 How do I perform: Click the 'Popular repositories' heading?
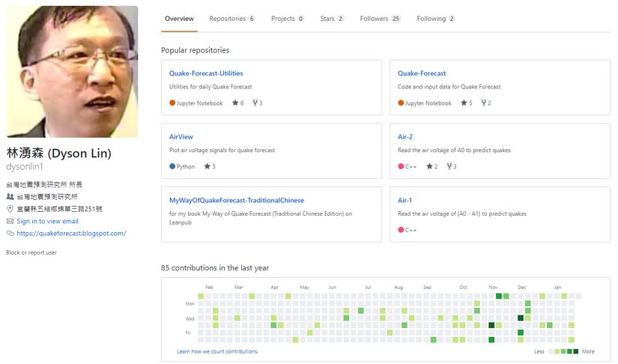tap(195, 50)
